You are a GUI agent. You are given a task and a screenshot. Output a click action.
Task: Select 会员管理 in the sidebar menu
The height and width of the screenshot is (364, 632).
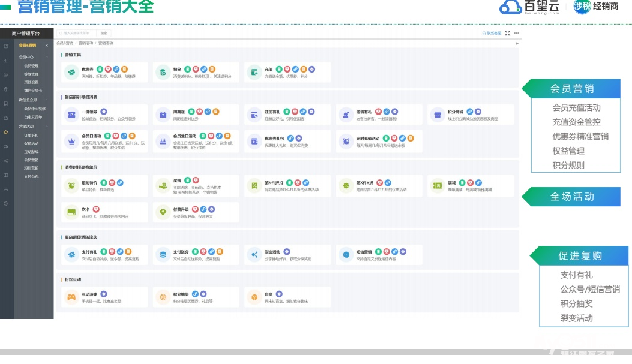pyautogui.click(x=31, y=66)
